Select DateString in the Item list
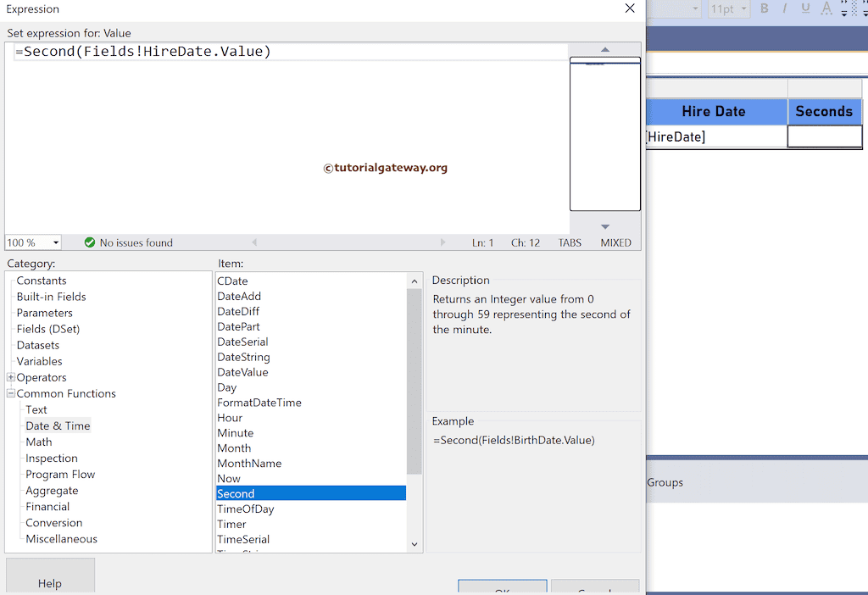 coord(311,357)
